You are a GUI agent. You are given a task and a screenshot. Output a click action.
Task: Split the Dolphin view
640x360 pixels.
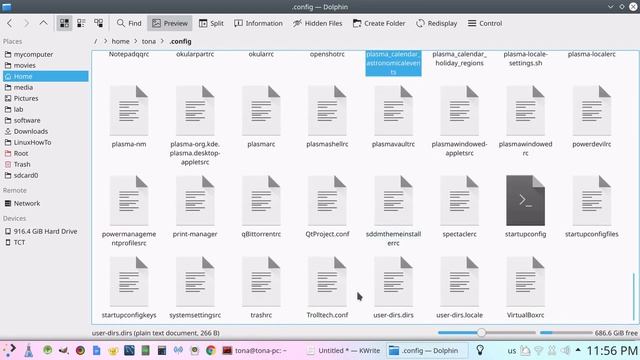211,23
